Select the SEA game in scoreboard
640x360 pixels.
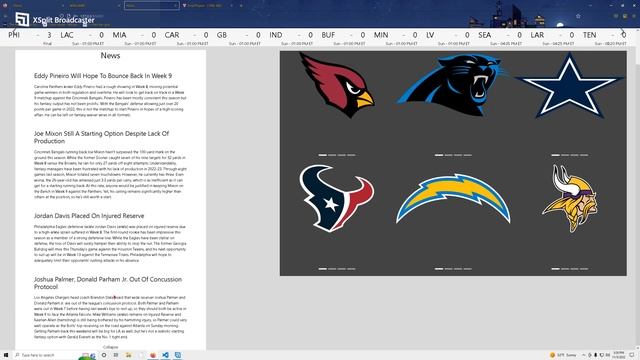coord(500,38)
